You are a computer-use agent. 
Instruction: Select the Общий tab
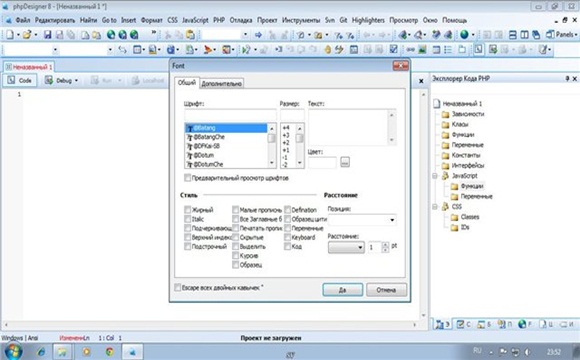[x=187, y=83]
